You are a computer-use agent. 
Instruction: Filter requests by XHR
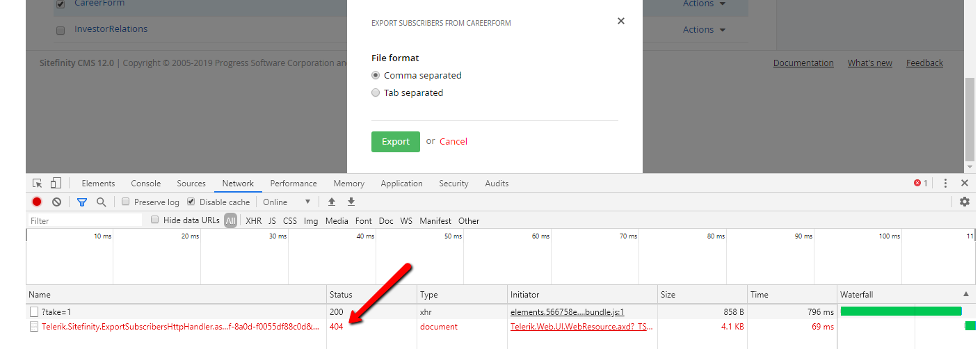click(x=253, y=220)
